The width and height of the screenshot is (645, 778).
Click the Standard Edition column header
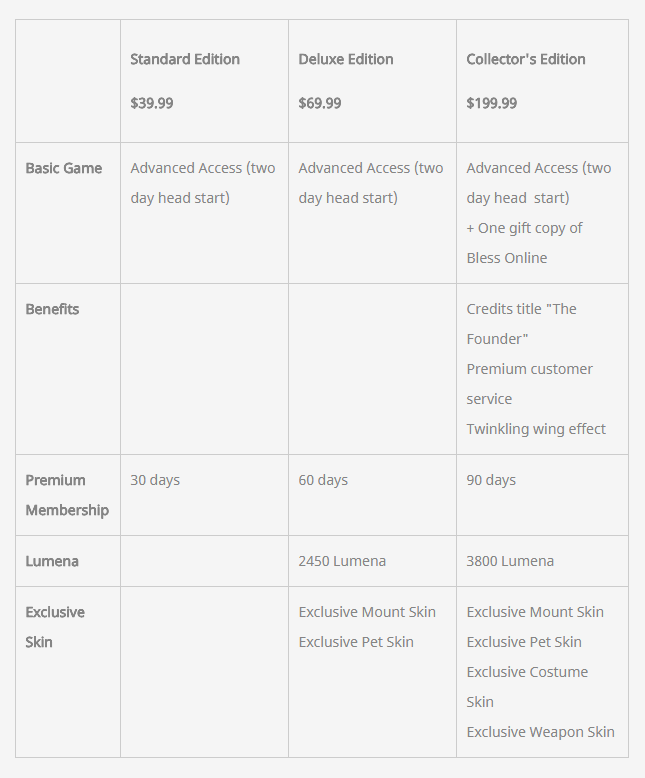coord(185,59)
